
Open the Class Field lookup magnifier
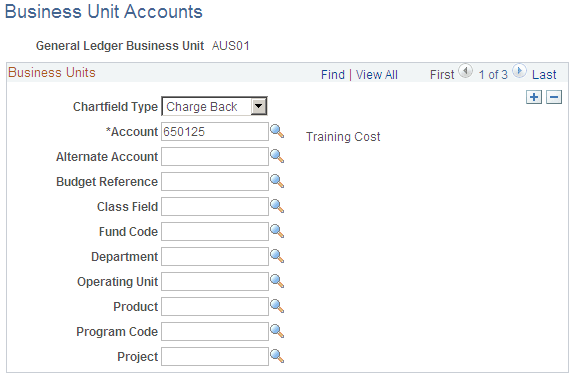277,206
